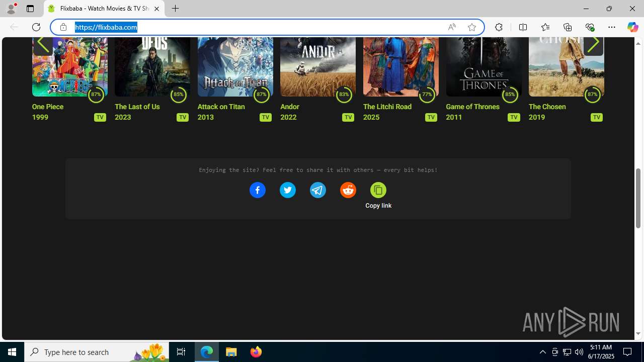Click the Andor title link
Screen dimensions: 644x362
290,107
